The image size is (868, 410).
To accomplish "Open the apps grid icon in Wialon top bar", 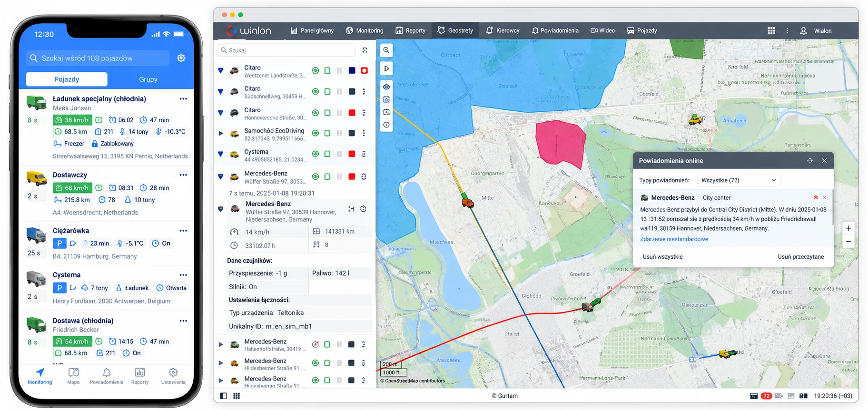I will (x=771, y=30).
